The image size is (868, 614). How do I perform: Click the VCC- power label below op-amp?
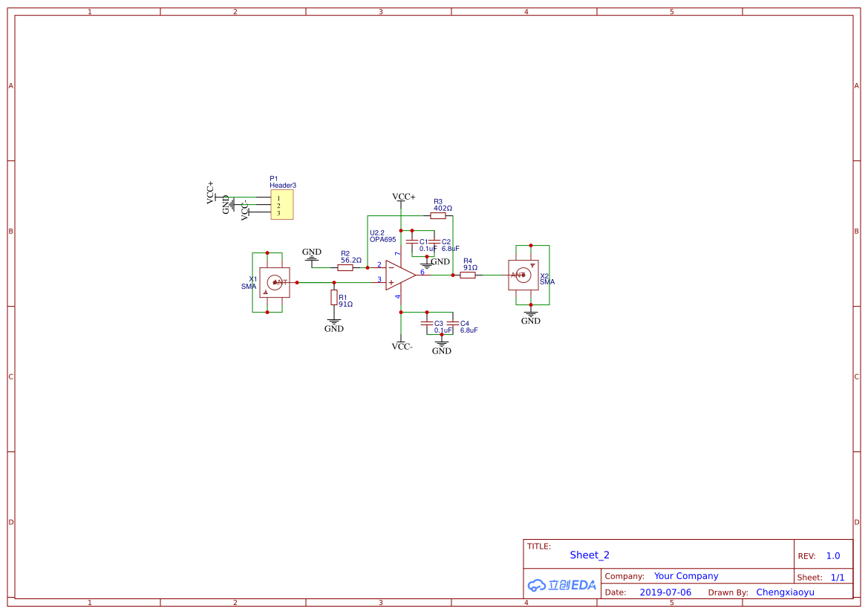402,346
